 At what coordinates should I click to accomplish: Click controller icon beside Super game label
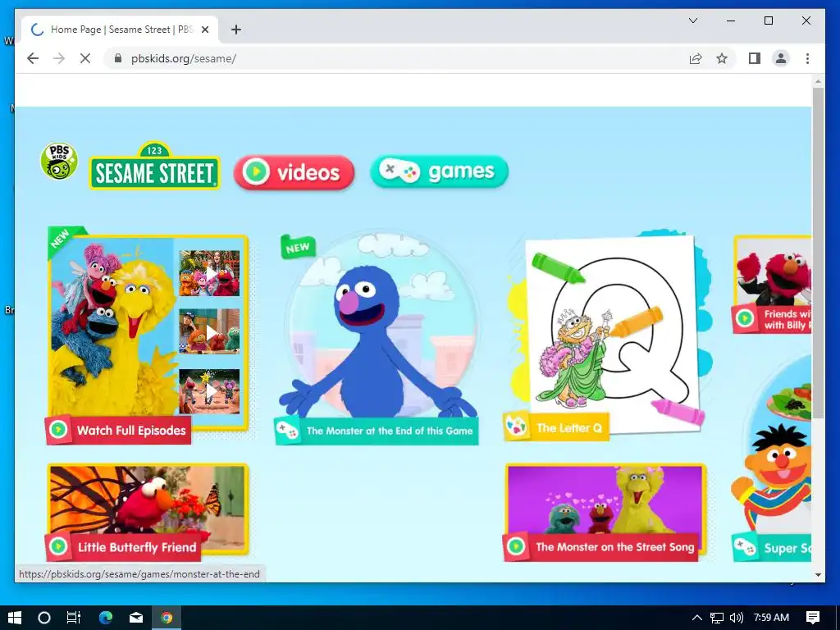pyautogui.click(x=745, y=547)
